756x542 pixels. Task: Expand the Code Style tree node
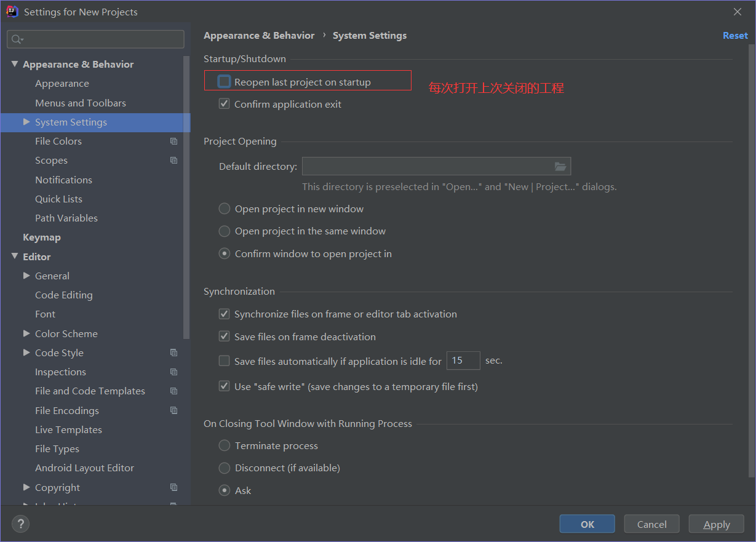tap(25, 353)
